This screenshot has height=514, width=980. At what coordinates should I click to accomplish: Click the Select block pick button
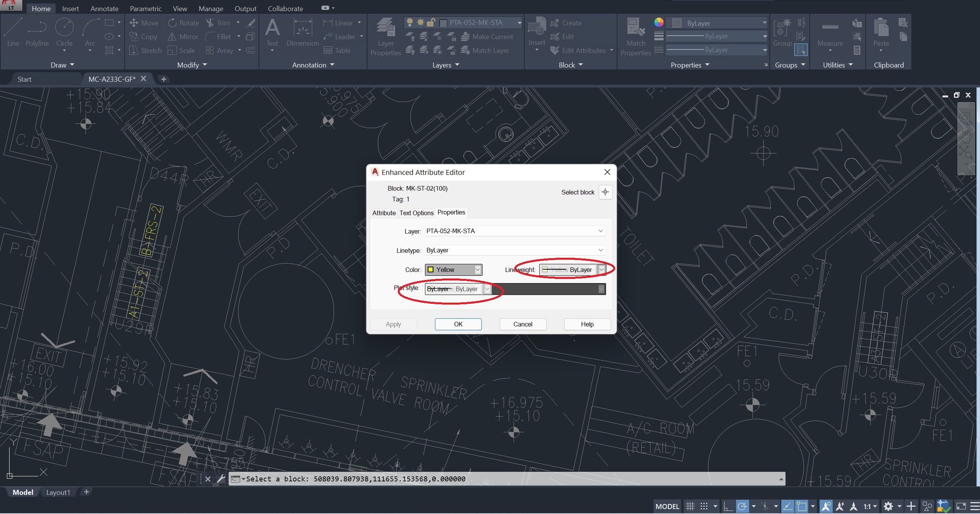(x=605, y=192)
